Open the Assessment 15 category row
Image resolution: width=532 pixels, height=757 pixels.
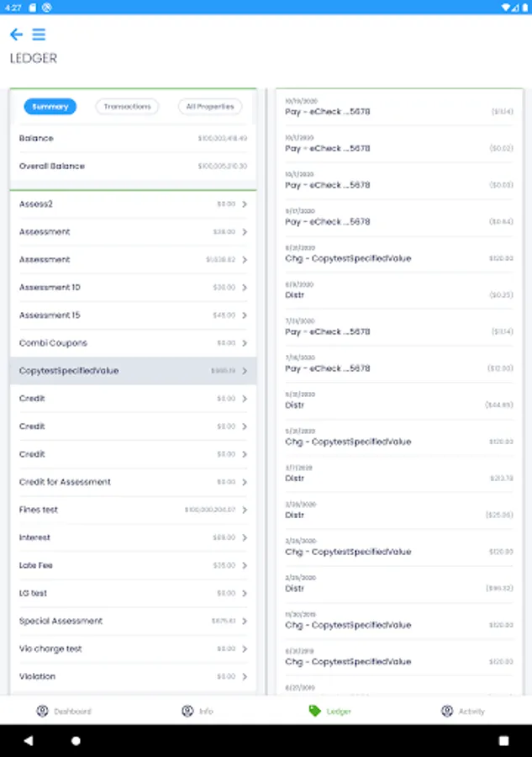pyautogui.click(x=133, y=315)
